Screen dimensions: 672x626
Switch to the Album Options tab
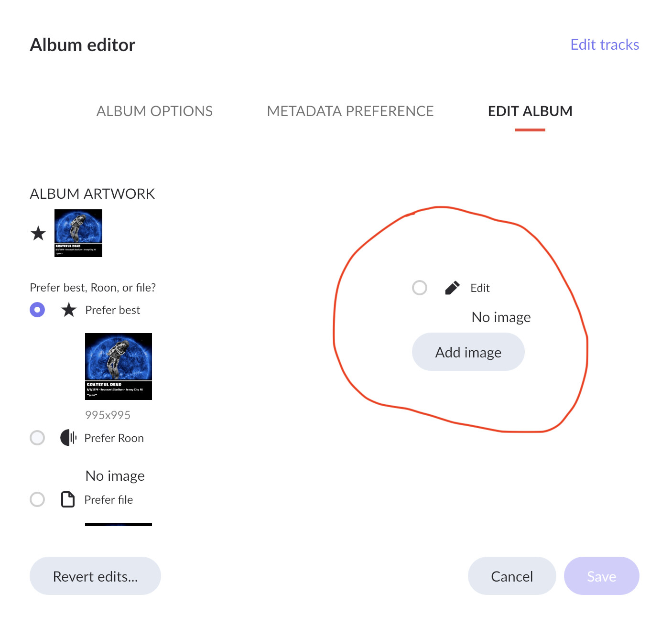(x=154, y=111)
